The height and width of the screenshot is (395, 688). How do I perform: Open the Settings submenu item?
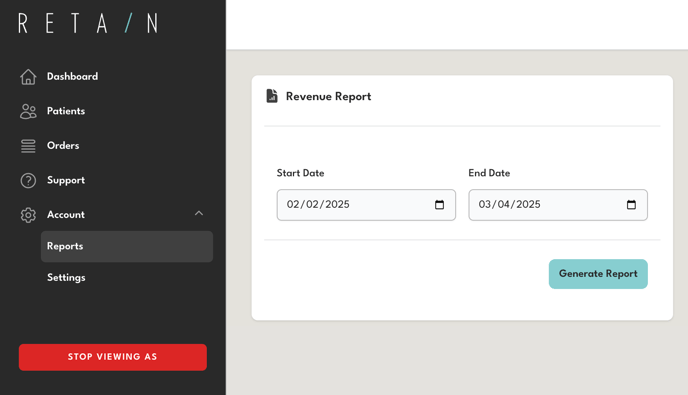tap(66, 278)
